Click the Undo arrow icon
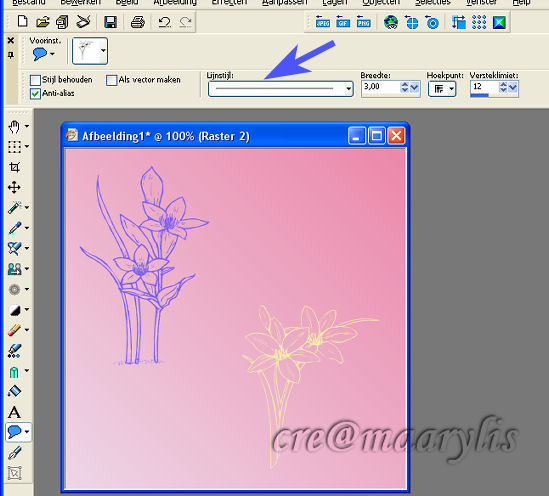The height and width of the screenshot is (496, 549). tap(165, 22)
